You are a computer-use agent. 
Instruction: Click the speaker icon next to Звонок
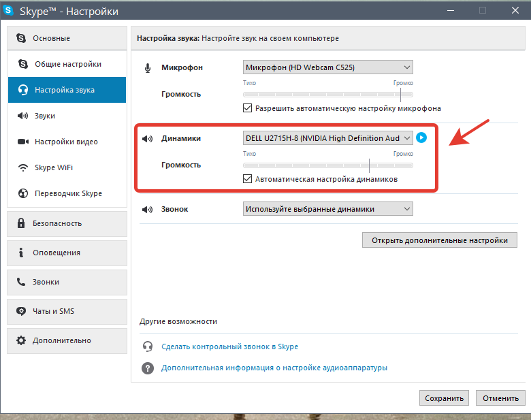pyautogui.click(x=147, y=210)
